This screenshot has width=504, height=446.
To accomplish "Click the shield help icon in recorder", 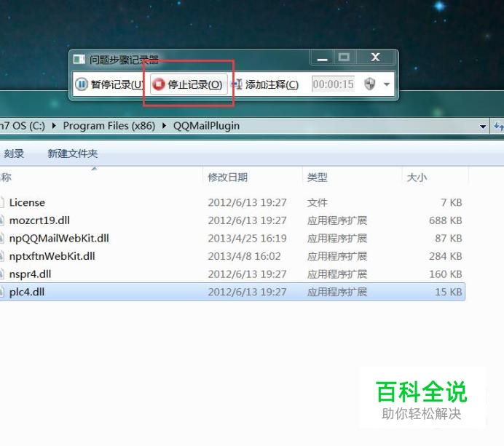I will coord(370,84).
